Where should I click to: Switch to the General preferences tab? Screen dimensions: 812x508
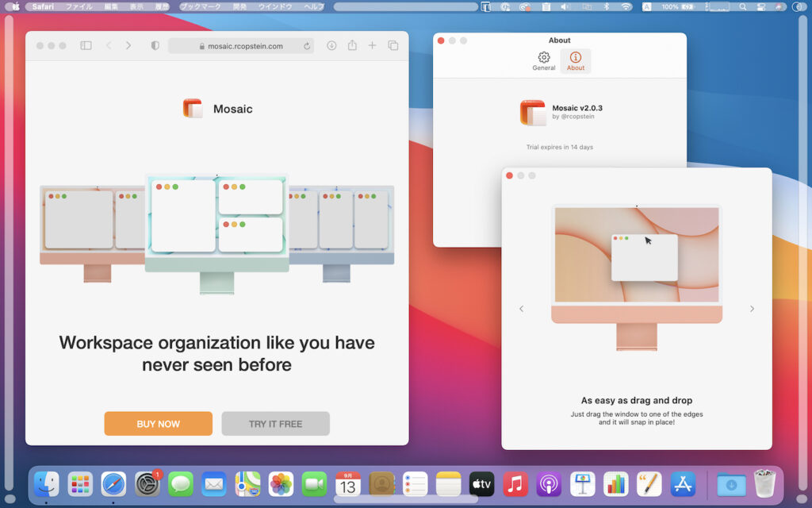coord(544,61)
